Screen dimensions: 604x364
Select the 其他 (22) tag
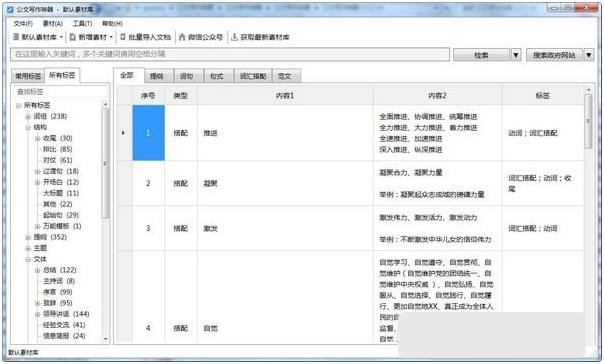pos(57,204)
